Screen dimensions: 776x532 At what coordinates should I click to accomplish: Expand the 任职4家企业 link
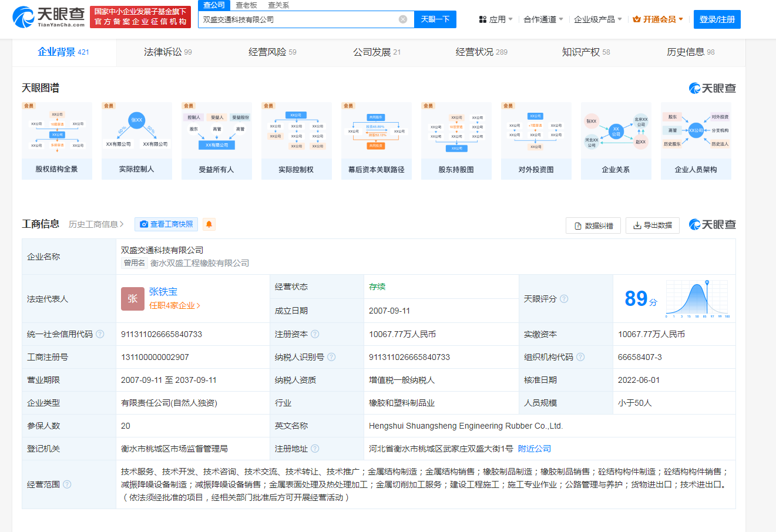click(174, 305)
